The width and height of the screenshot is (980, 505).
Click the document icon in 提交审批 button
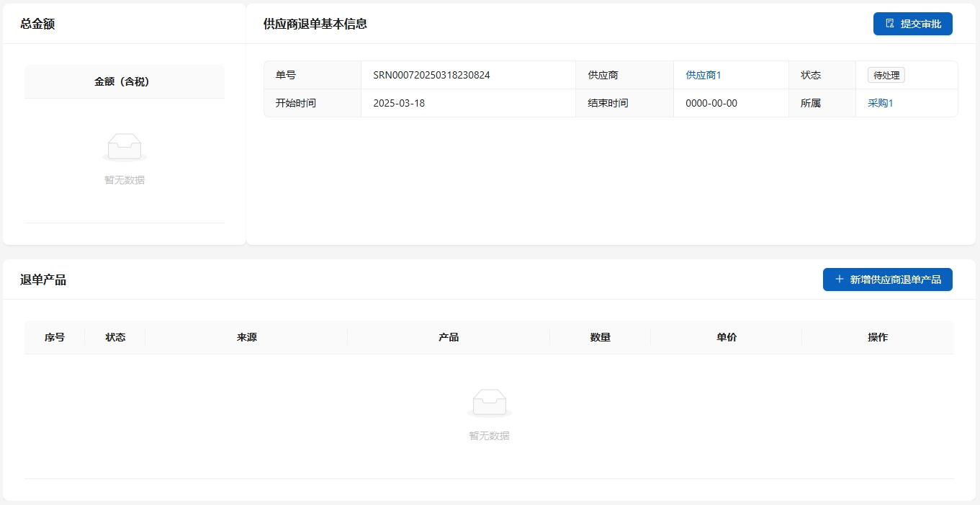890,24
